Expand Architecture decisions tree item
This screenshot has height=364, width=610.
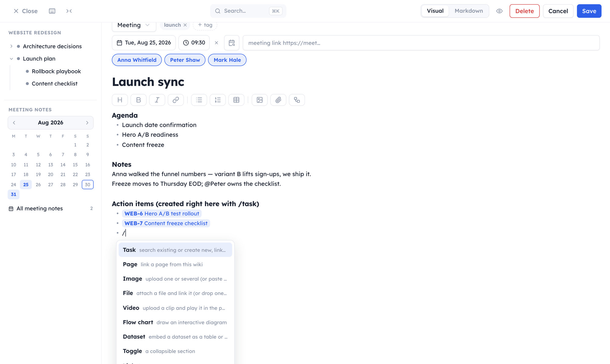pyautogui.click(x=11, y=46)
